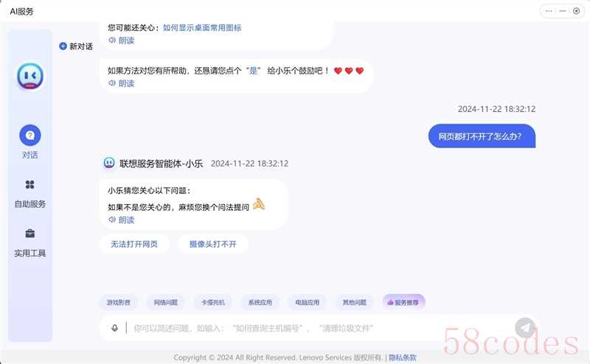Open 实用工具 briefcase sidebar icon
The image size is (590, 364).
click(29, 233)
